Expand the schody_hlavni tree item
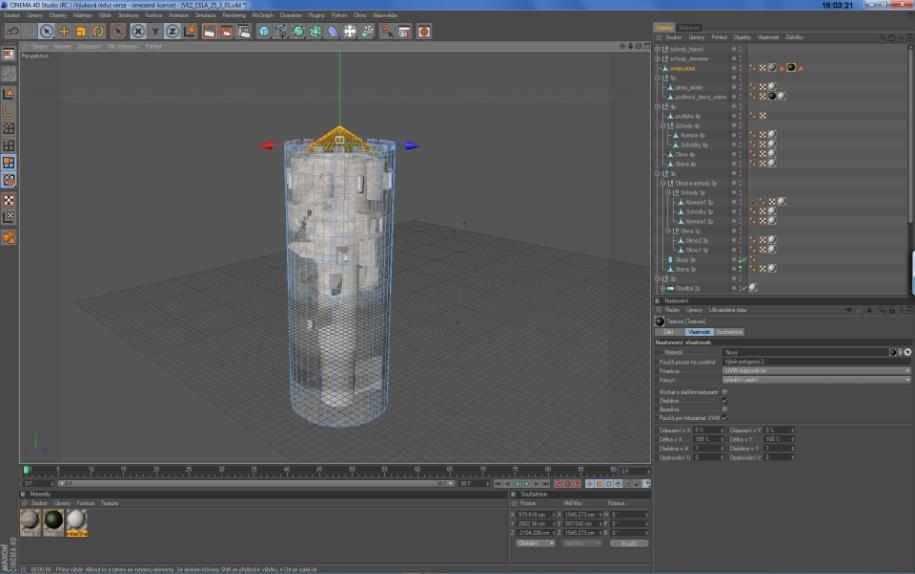This screenshot has height=574, width=915. coord(658,49)
